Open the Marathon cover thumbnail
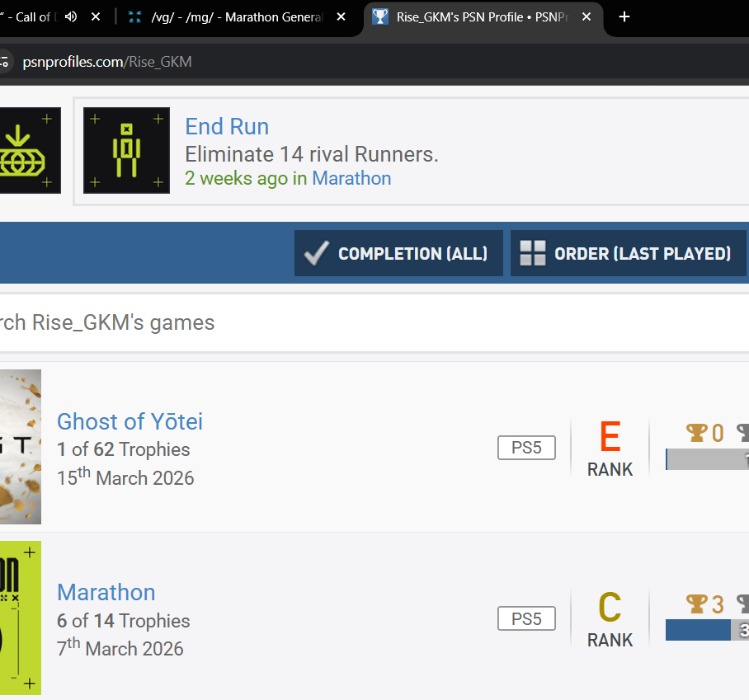The height and width of the screenshot is (700, 749). click(21, 618)
